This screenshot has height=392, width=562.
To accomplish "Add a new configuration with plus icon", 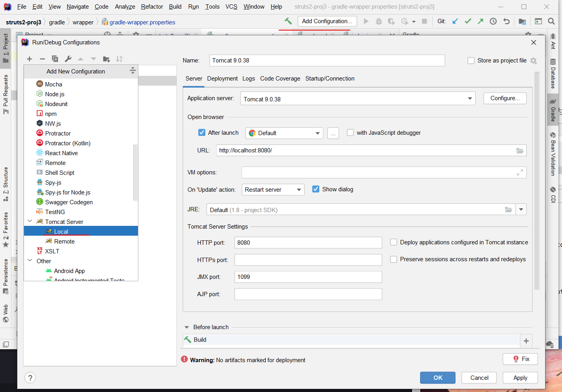I will click(29, 59).
